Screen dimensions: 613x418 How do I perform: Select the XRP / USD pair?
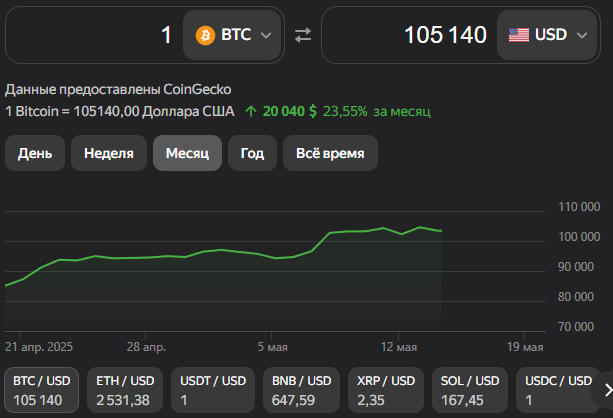[386, 390]
